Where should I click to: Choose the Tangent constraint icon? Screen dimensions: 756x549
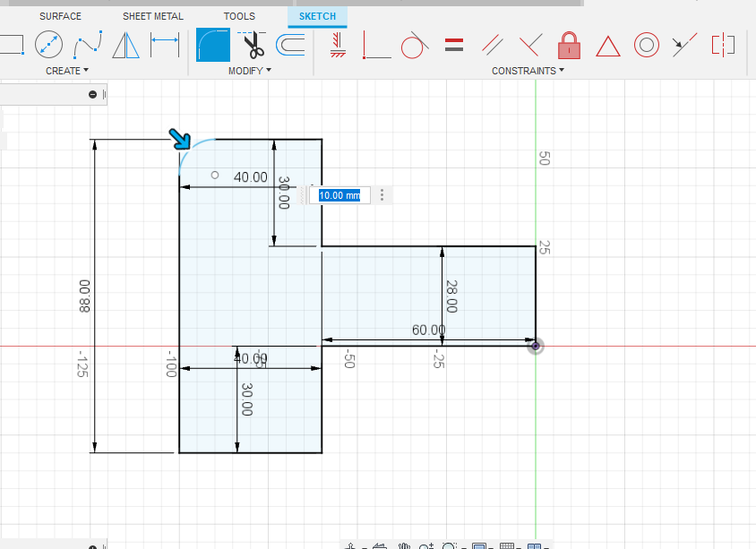pyautogui.click(x=413, y=44)
